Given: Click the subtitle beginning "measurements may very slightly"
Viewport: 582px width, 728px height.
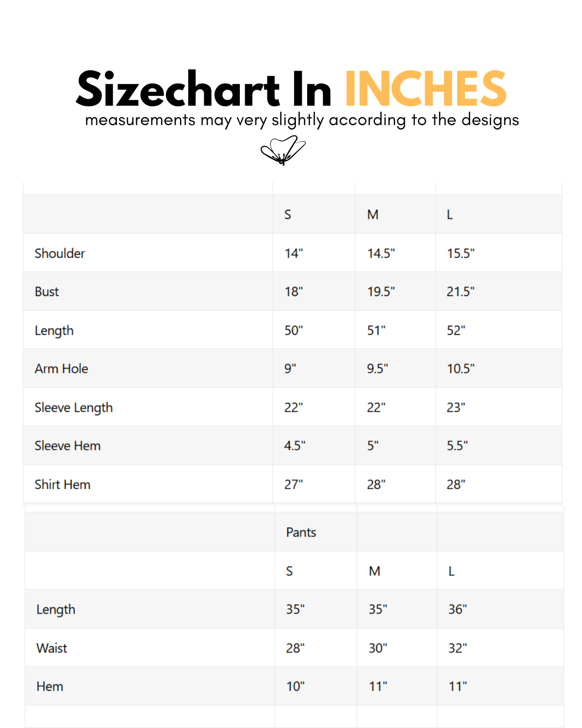Looking at the screenshot, I should click(x=302, y=120).
